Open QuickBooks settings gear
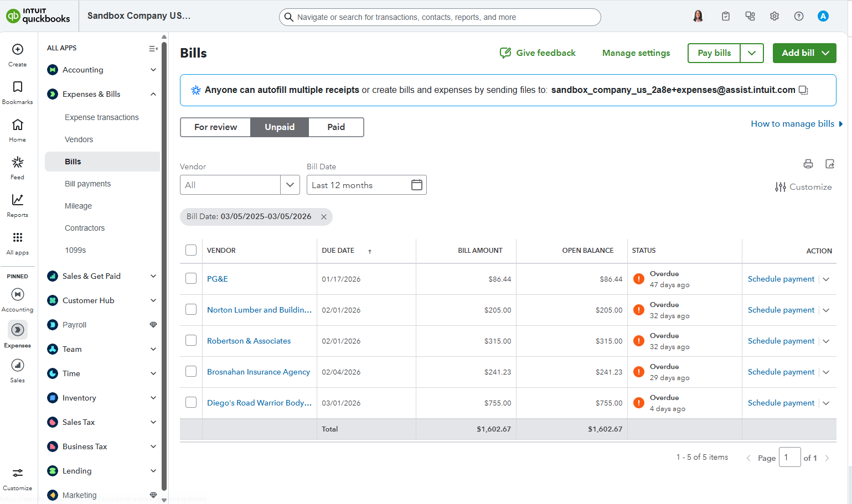The width and height of the screenshot is (852, 504). click(x=774, y=16)
